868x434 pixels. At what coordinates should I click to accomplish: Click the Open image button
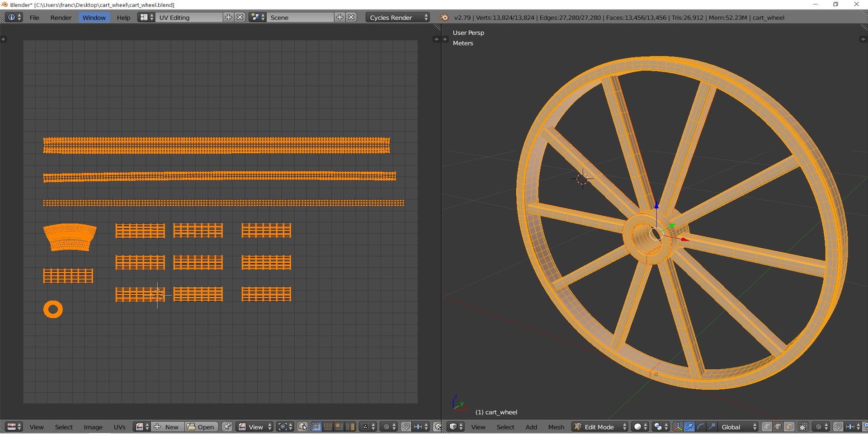coord(202,427)
